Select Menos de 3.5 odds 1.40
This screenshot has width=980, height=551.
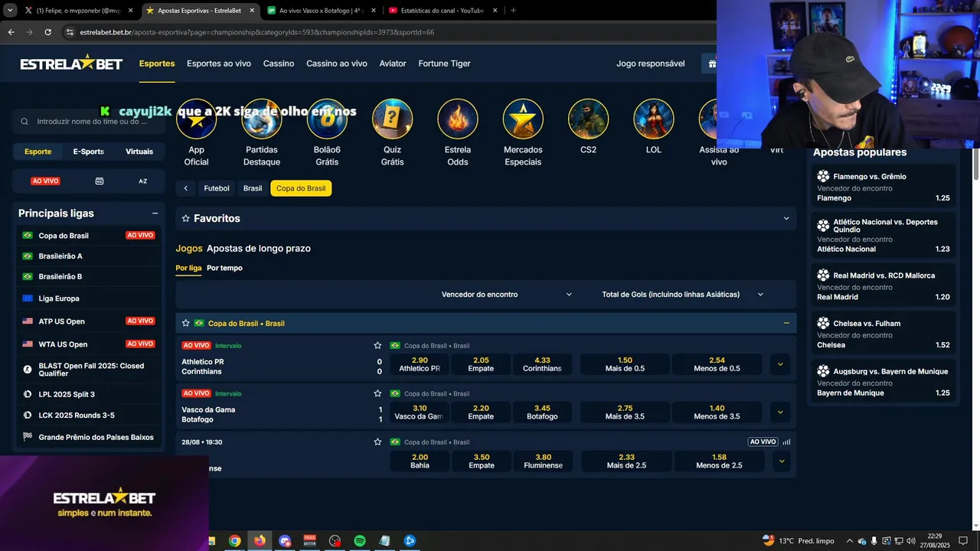coord(717,412)
